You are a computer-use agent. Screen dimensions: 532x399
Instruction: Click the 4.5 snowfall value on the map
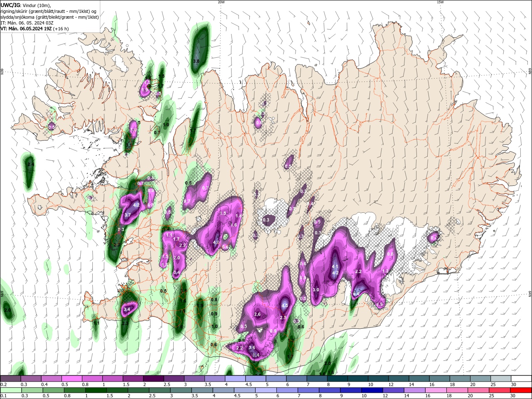[285, 305]
